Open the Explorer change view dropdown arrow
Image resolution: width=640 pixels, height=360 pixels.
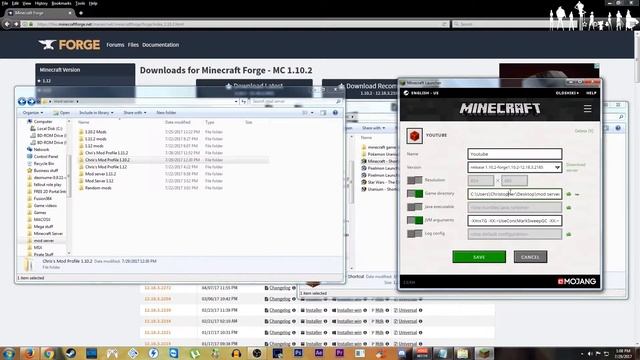click(x=312, y=113)
